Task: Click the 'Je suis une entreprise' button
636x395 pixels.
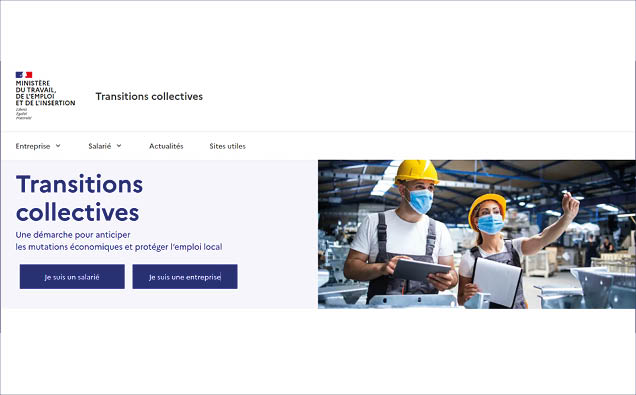Action: click(185, 277)
